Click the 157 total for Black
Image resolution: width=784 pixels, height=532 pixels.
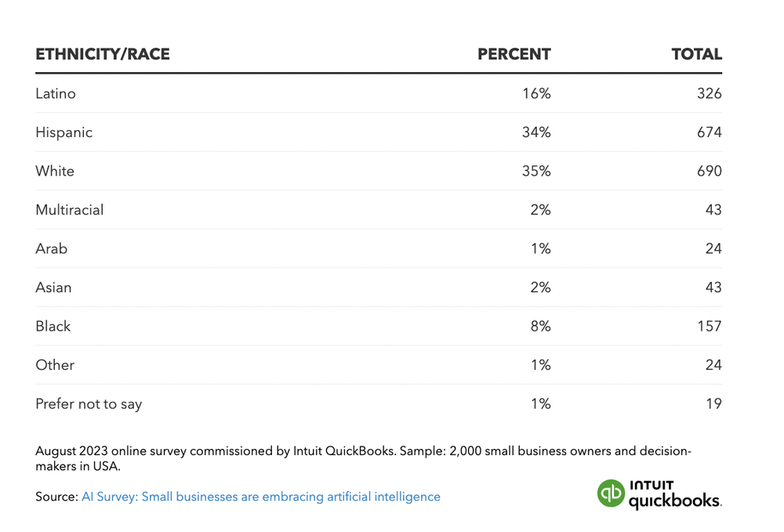pyautogui.click(x=709, y=326)
